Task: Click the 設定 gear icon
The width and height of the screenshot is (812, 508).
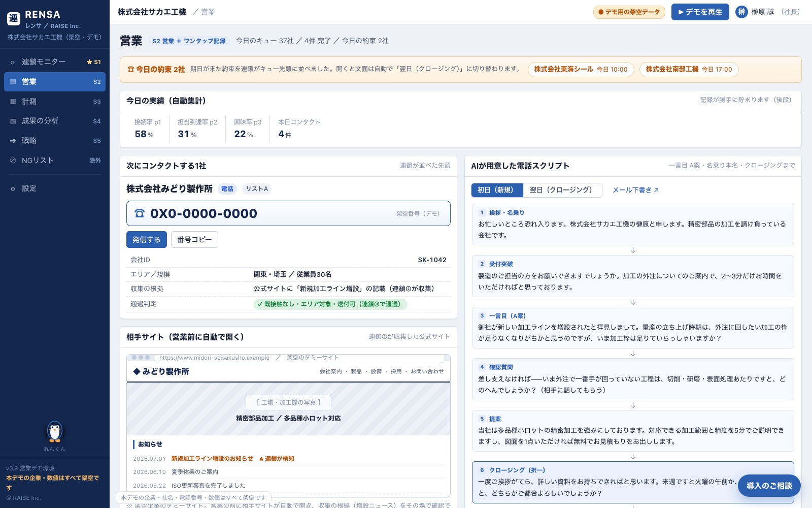Action: (x=13, y=189)
